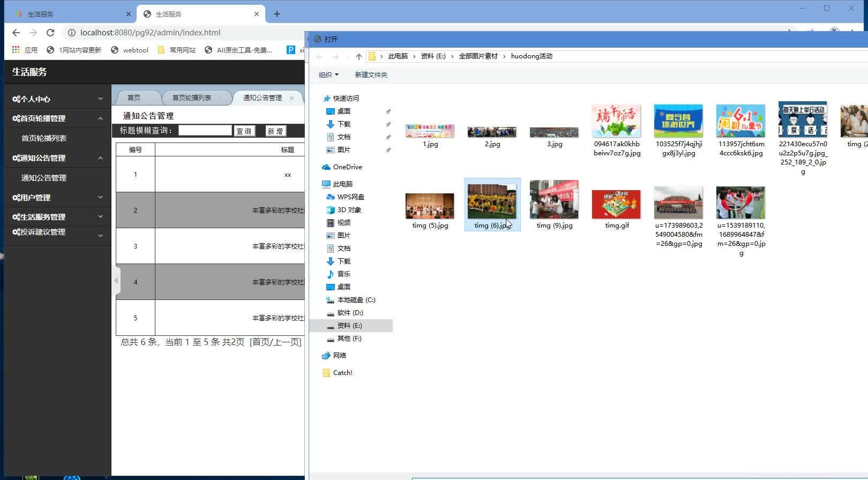Screen dimensions: 868x480
Task: Select 此电脑 in the breadcrumb path
Action: click(x=398, y=56)
